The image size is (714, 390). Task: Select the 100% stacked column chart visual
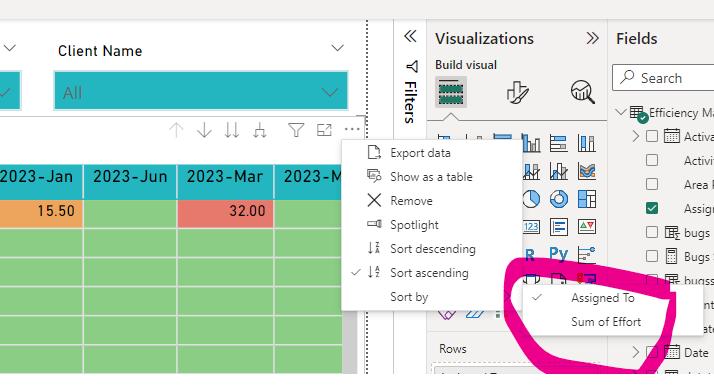click(x=586, y=144)
